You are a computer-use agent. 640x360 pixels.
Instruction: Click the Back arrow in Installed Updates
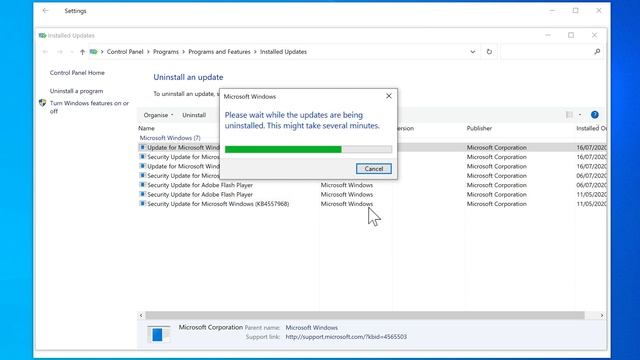(45, 52)
